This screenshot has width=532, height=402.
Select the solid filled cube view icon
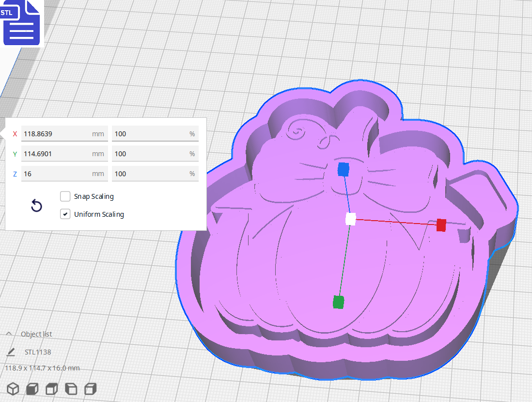click(x=32, y=389)
